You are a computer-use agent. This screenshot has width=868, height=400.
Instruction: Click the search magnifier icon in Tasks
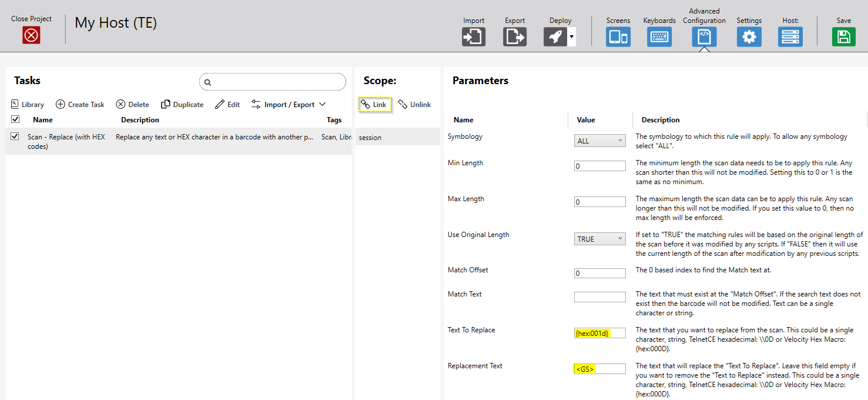click(207, 82)
